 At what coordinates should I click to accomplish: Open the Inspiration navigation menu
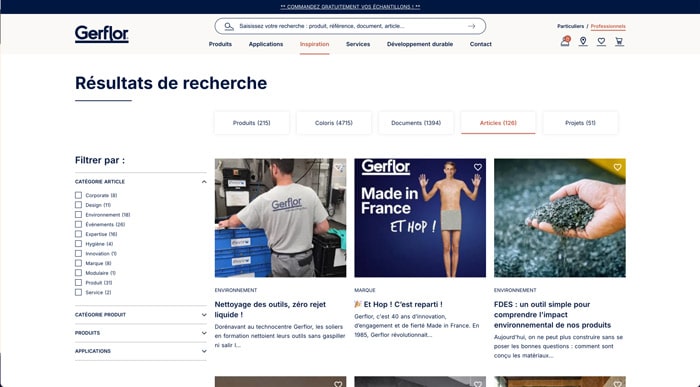pyautogui.click(x=314, y=44)
